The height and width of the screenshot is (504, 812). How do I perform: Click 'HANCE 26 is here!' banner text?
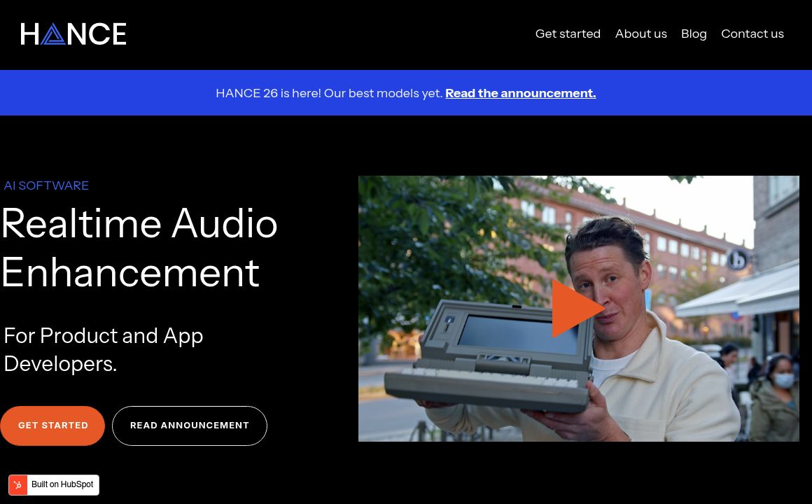(x=329, y=93)
